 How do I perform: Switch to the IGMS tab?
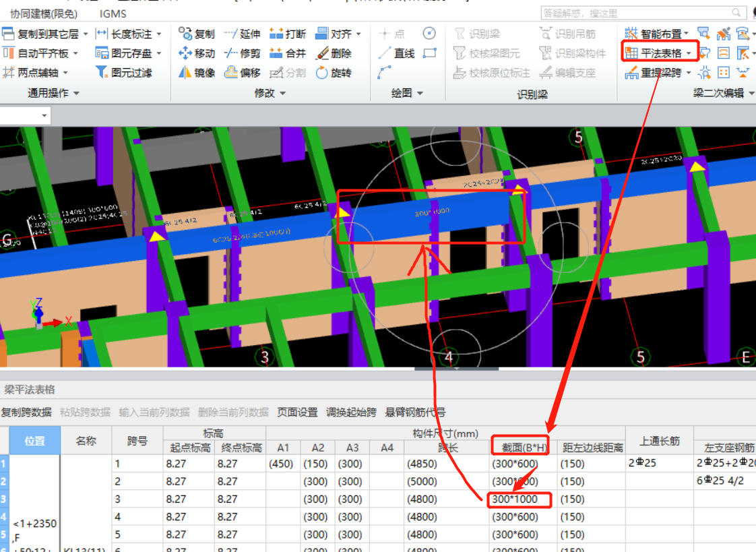tap(113, 13)
